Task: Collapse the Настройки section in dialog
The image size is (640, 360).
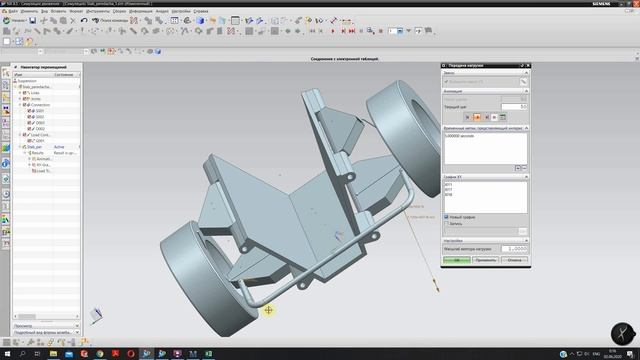Action: 526,240
